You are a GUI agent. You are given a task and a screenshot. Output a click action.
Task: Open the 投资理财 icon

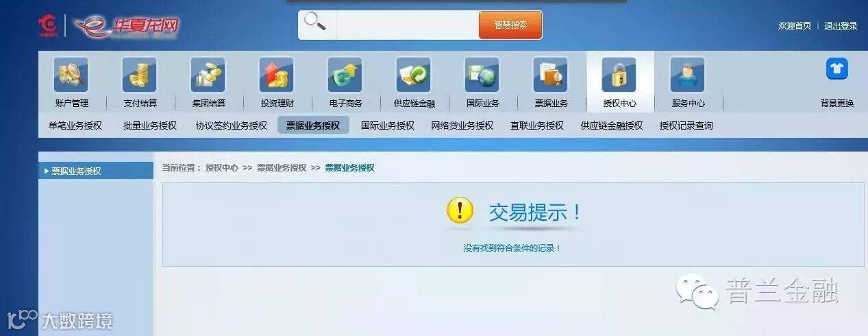pos(277,75)
